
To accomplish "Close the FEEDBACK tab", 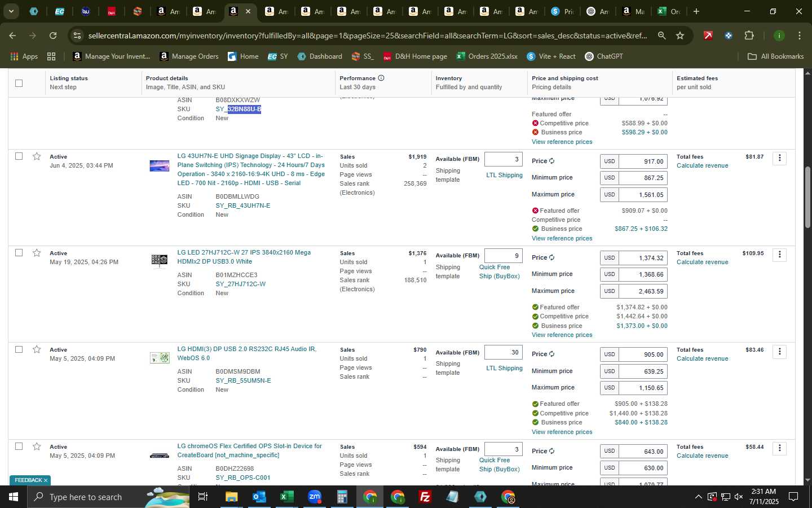I will 46,480.
